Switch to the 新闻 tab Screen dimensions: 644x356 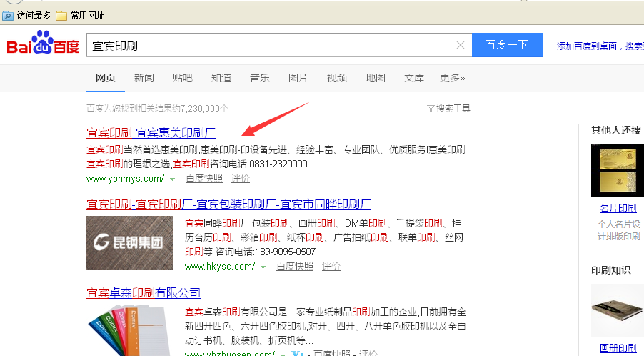(x=144, y=78)
